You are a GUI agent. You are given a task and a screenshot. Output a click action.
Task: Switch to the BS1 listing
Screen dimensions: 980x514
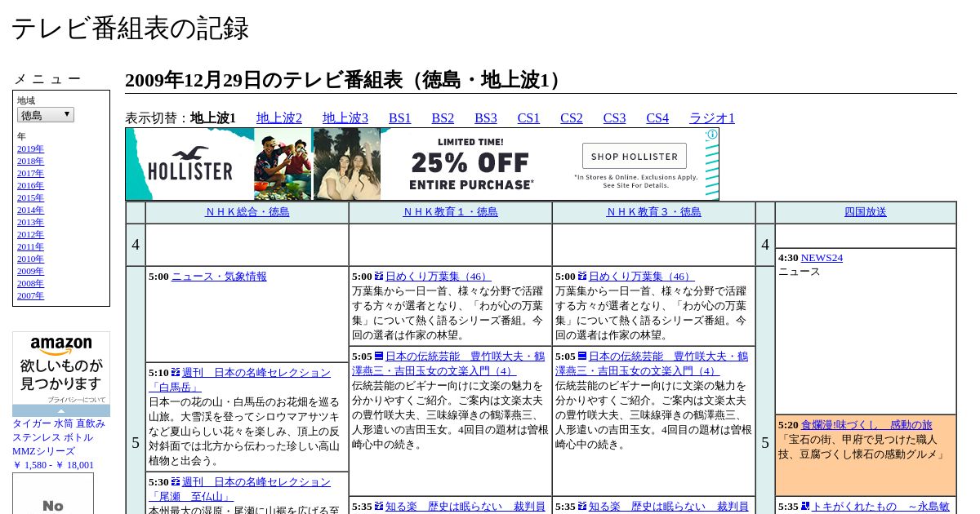[400, 118]
